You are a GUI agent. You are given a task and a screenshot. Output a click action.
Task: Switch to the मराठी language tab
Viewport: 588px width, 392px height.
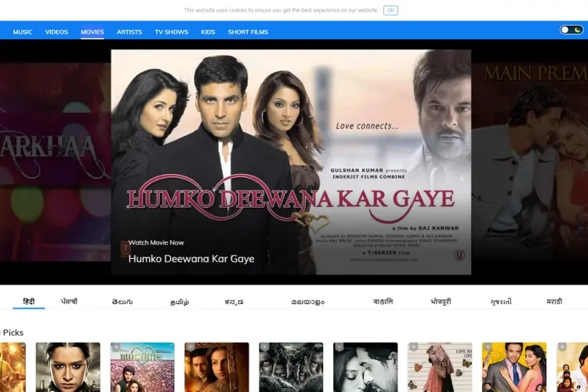click(554, 302)
